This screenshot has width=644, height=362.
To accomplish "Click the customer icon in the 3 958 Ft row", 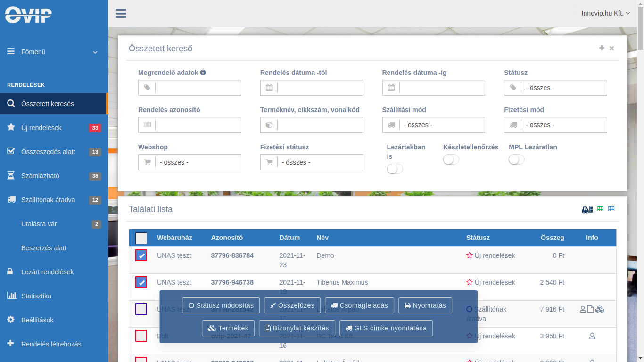I will tap(592, 336).
